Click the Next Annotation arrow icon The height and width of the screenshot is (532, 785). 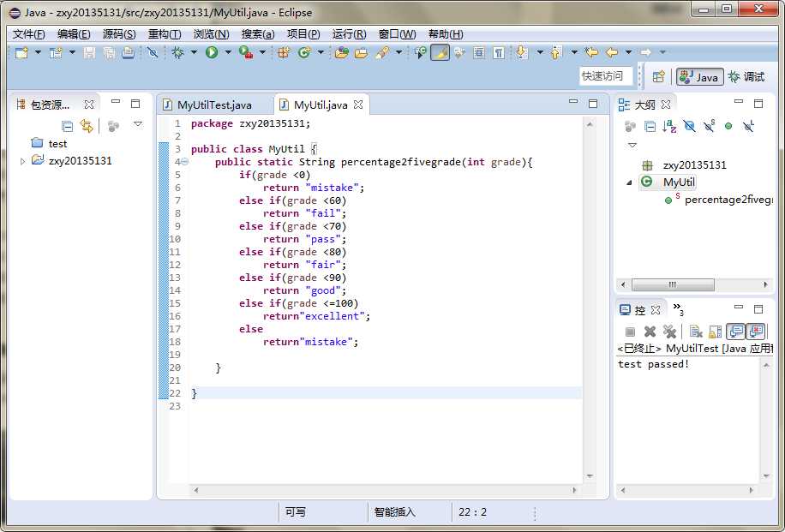point(522,52)
